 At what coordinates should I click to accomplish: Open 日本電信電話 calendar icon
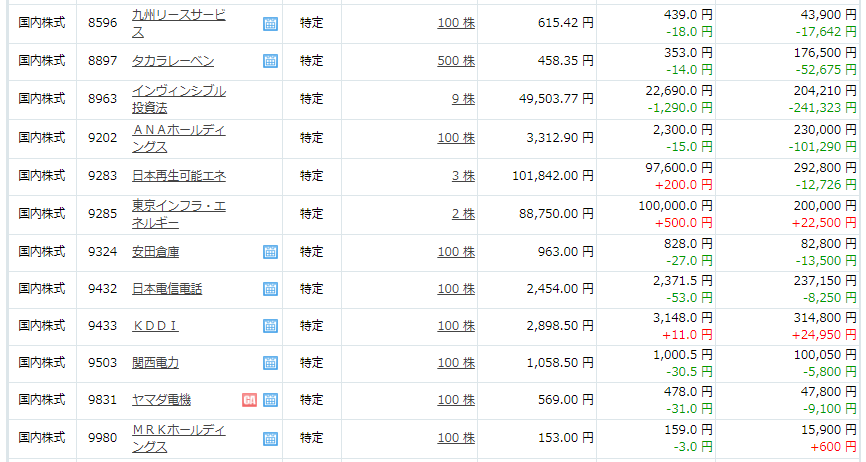click(270, 289)
